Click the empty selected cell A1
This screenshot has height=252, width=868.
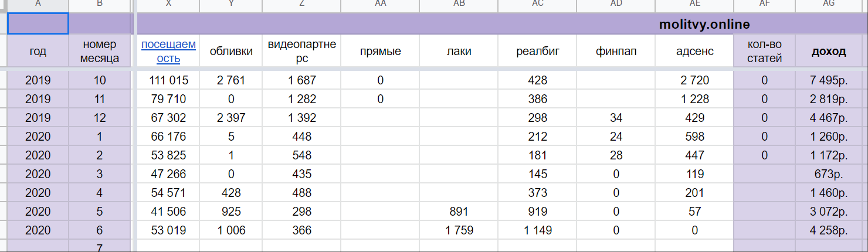pyautogui.click(x=38, y=25)
